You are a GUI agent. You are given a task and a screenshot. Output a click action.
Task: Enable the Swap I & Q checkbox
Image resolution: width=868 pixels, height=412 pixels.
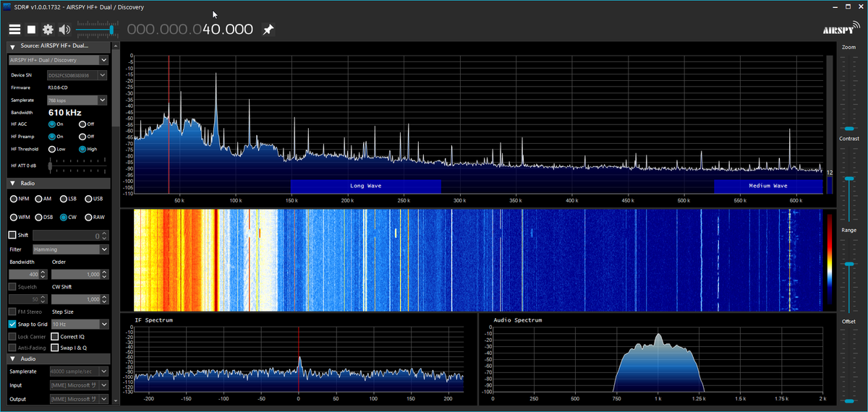55,348
